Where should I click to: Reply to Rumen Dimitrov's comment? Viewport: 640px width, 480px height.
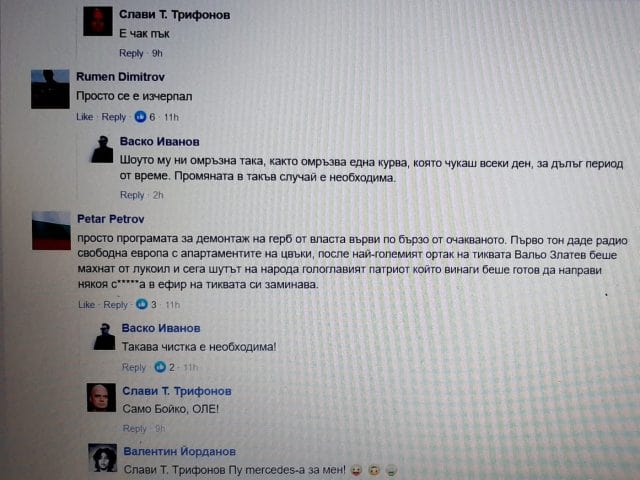(113, 117)
